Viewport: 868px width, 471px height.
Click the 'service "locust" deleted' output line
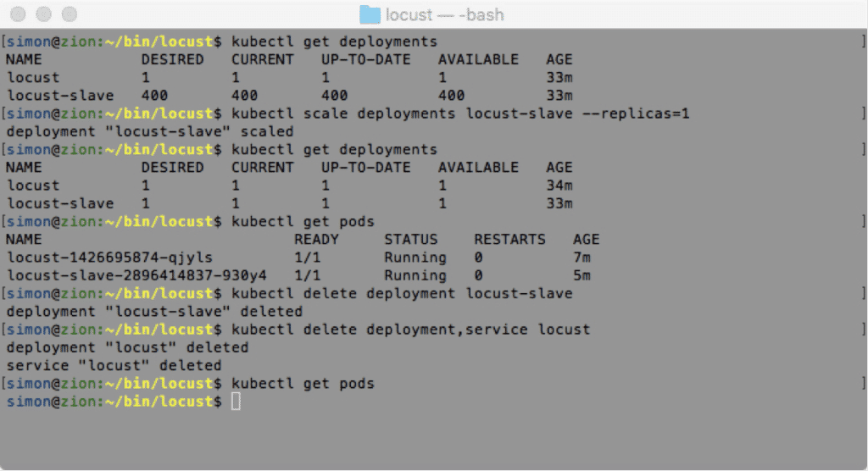pyautogui.click(x=114, y=365)
